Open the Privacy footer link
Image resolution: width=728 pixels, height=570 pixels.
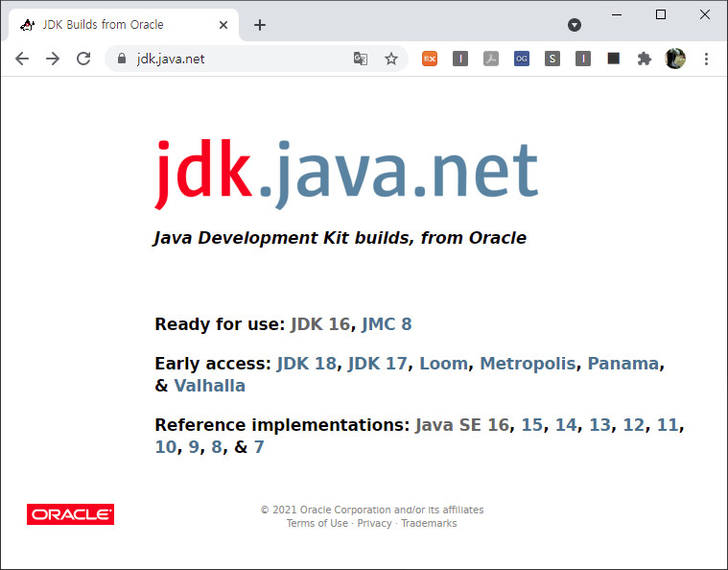374,523
